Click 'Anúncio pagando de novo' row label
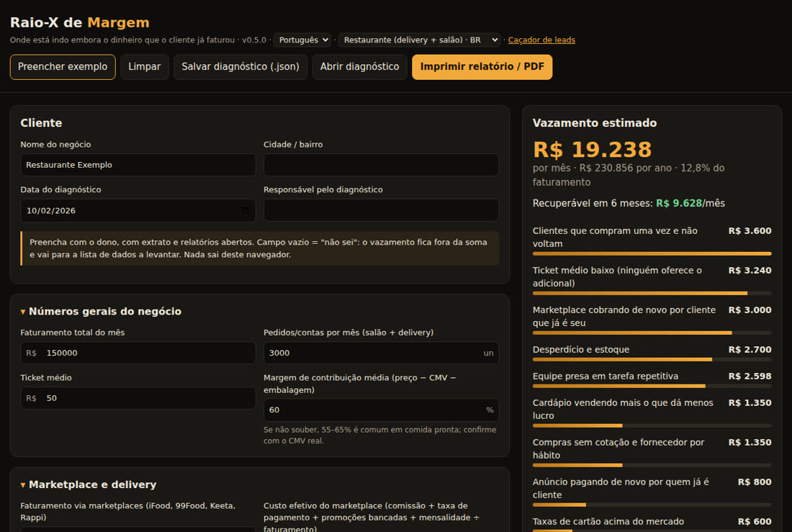Image resolution: width=792 pixels, height=532 pixels. (x=621, y=488)
